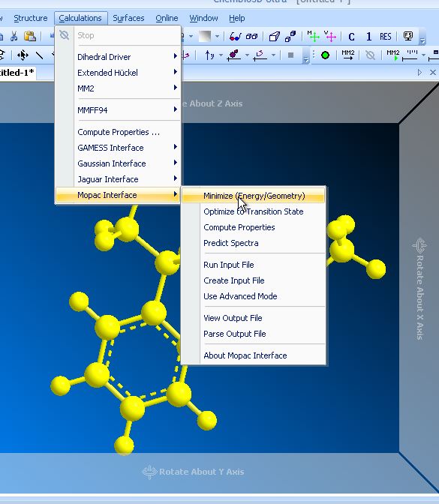
Task: Click the rock molecule animation icon
Action: pyautogui.click(x=234, y=55)
